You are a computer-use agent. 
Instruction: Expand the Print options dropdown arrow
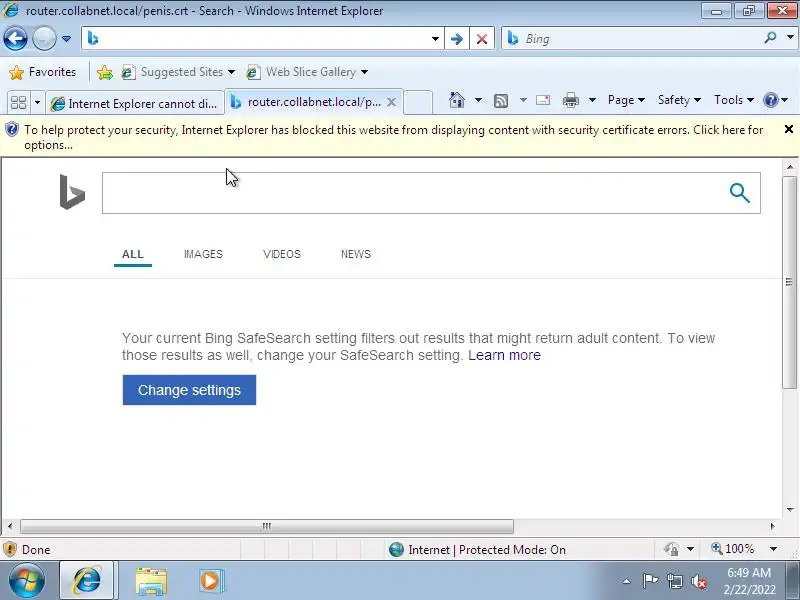(592, 100)
